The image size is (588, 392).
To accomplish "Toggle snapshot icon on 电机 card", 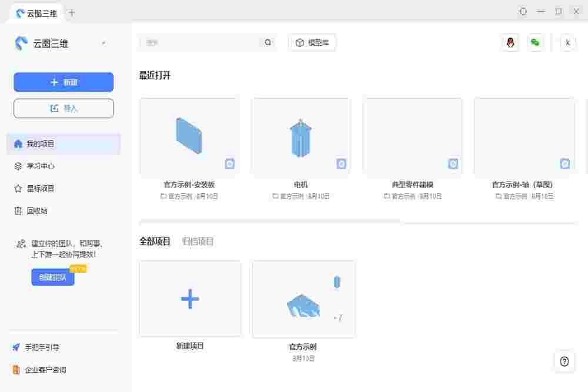I will click(341, 164).
